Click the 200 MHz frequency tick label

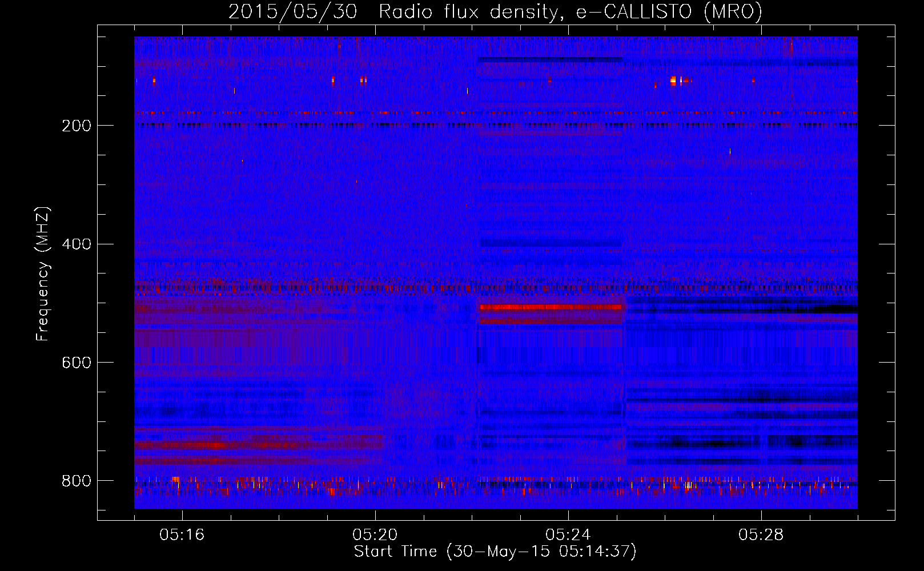click(x=77, y=126)
